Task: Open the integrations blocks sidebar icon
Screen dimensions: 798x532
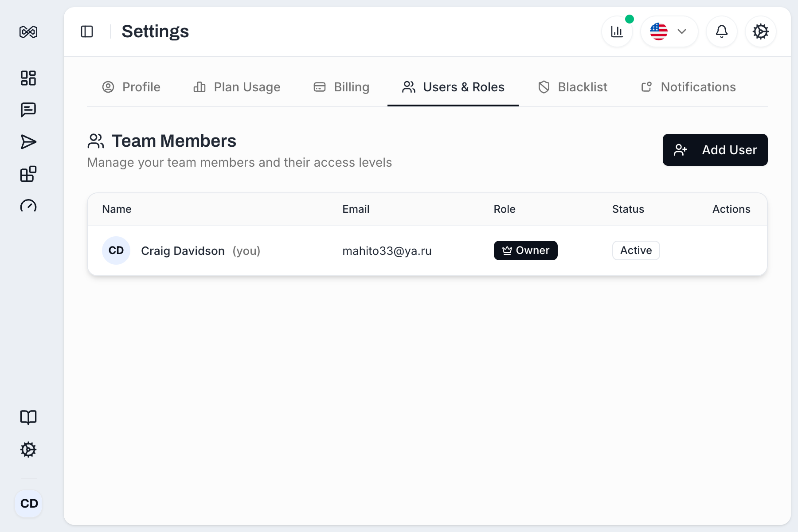Action: click(x=28, y=174)
